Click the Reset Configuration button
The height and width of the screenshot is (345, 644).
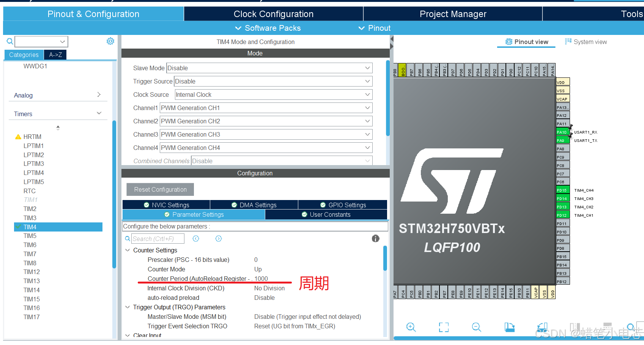point(160,189)
